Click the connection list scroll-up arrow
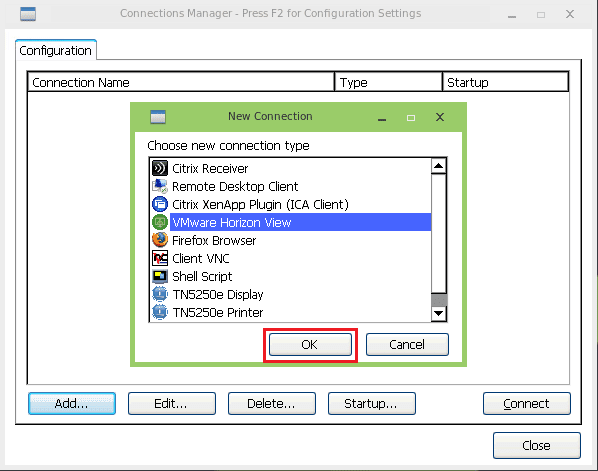 pos(439,166)
